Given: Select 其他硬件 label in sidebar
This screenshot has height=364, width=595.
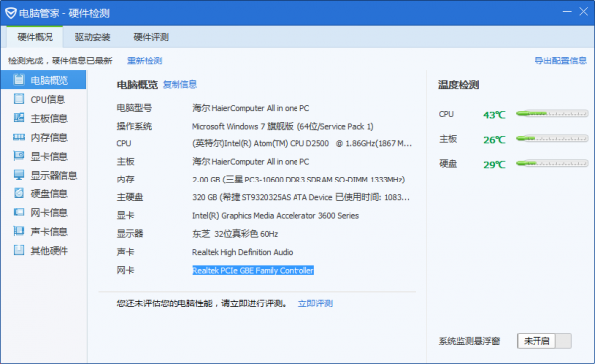Looking at the screenshot, I should pyautogui.click(x=50, y=251).
